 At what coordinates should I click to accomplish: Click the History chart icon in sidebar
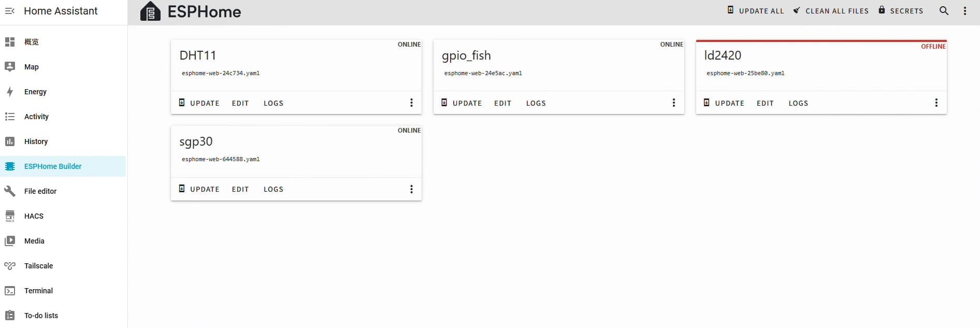point(10,141)
